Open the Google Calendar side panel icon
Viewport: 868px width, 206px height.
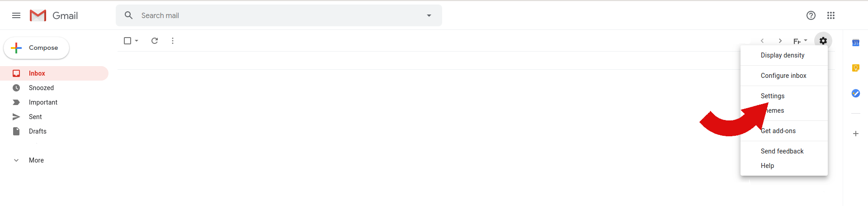coord(856,43)
